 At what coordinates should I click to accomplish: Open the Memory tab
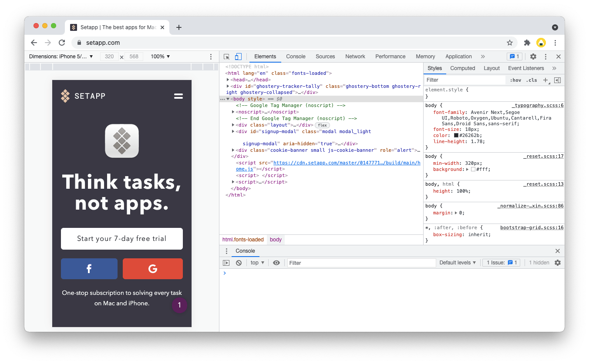click(425, 57)
